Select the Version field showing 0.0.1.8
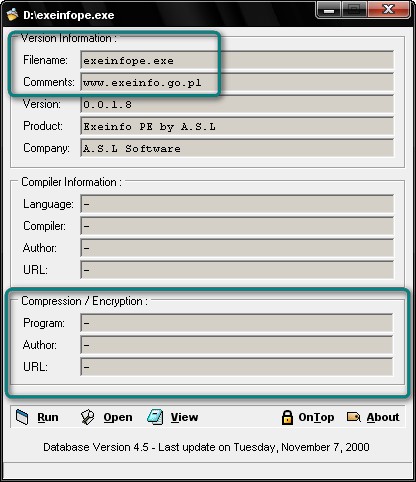The width and height of the screenshot is (416, 482). pyautogui.click(x=237, y=104)
